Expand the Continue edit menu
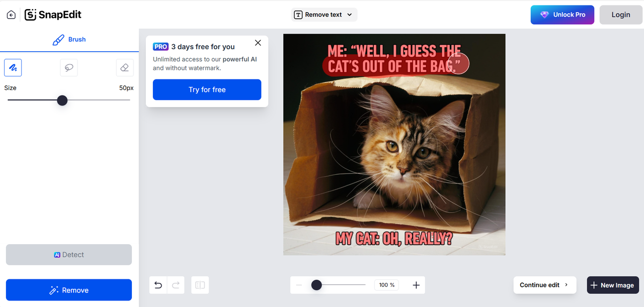644x307 pixels. [544, 285]
